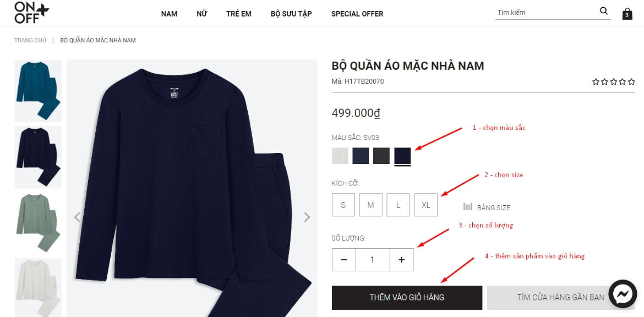Screen dimensions: 644x317
Task: Open the shopping bag cart icon
Action: coord(627,14)
